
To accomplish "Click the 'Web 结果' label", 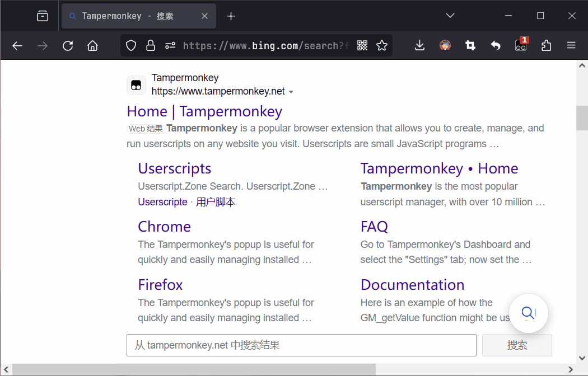I will click(146, 129).
